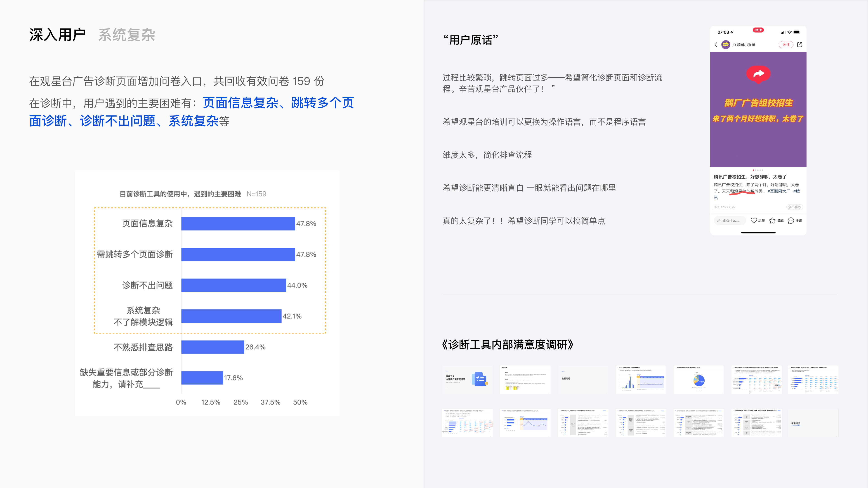Click the 12.5% axis tick label
Screen dimensions: 868x488
[211, 402]
